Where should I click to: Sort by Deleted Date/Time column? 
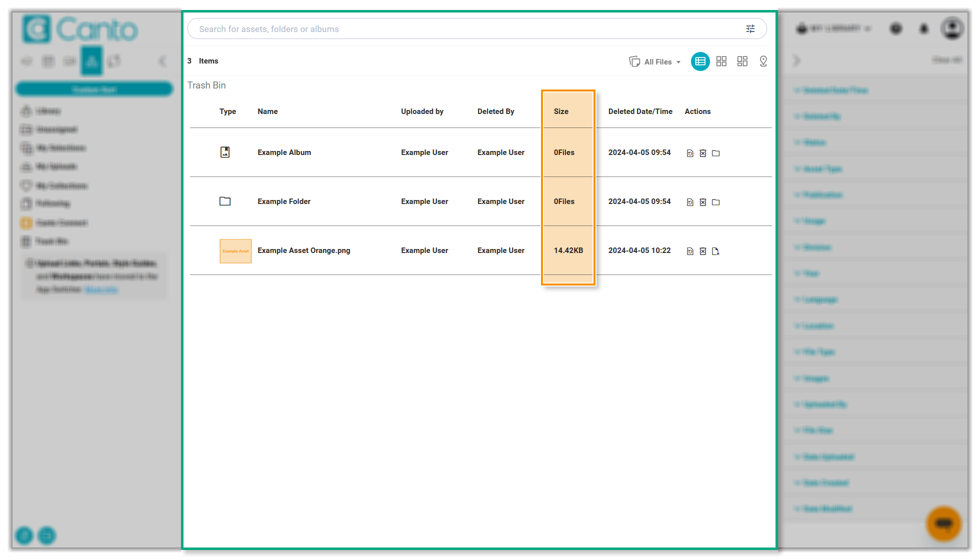click(640, 111)
